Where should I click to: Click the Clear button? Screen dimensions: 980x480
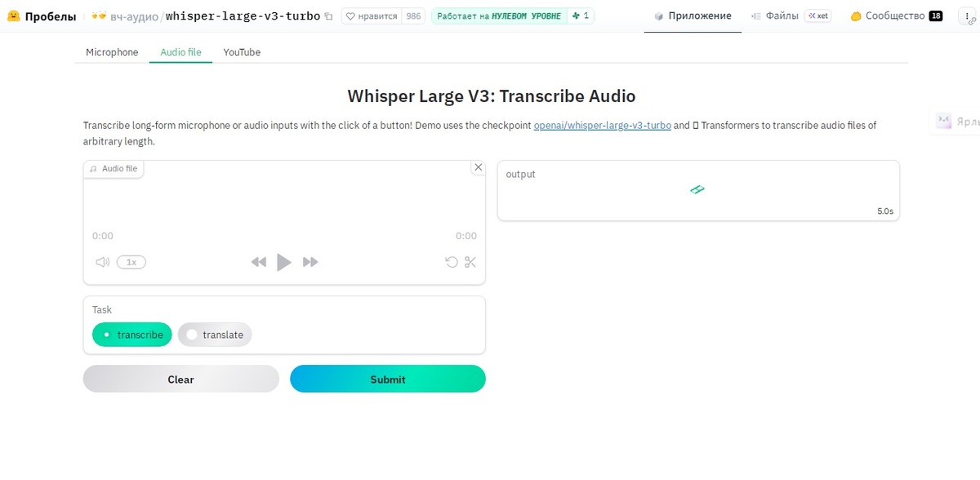pos(181,379)
